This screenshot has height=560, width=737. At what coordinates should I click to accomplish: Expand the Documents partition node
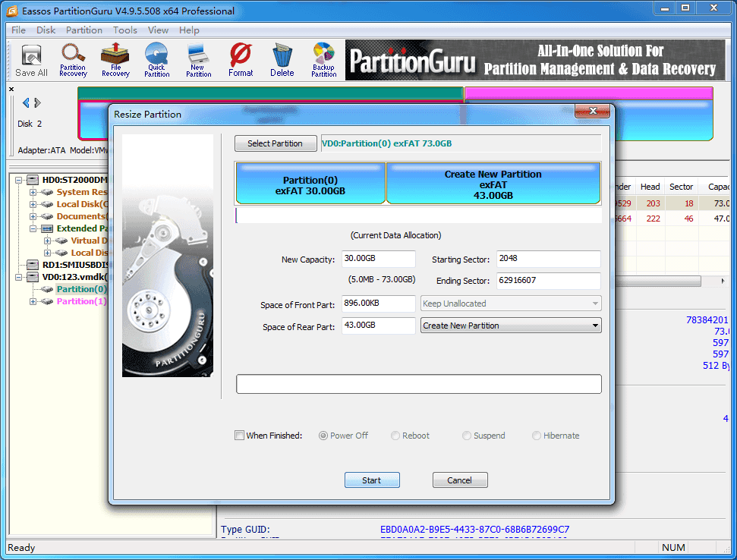point(33,216)
